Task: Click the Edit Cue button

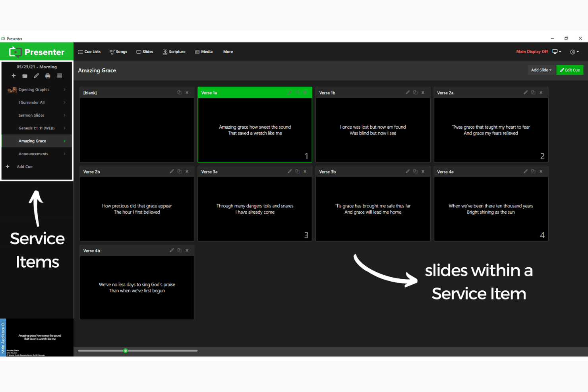Action: tap(570, 70)
